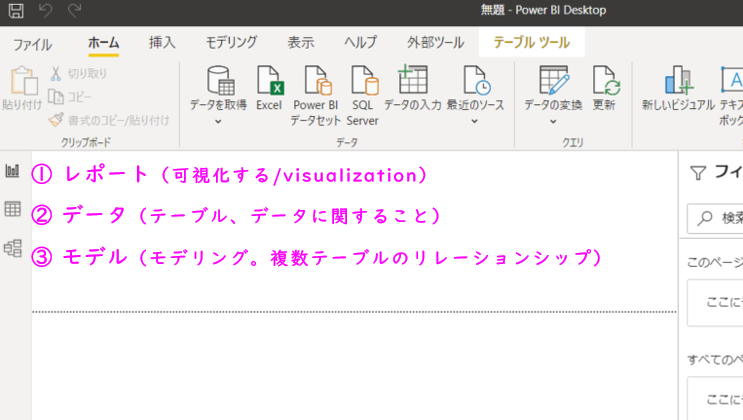The width and height of the screenshot is (743, 420).
Task: Open the テーブル ツール (Table tools) tab
Action: pos(532,43)
